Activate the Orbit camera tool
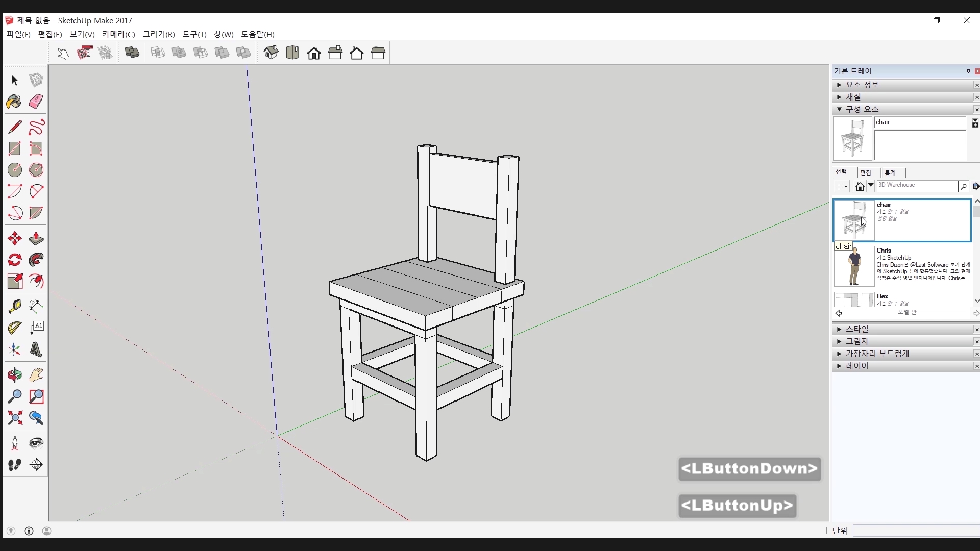 [14, 375]
